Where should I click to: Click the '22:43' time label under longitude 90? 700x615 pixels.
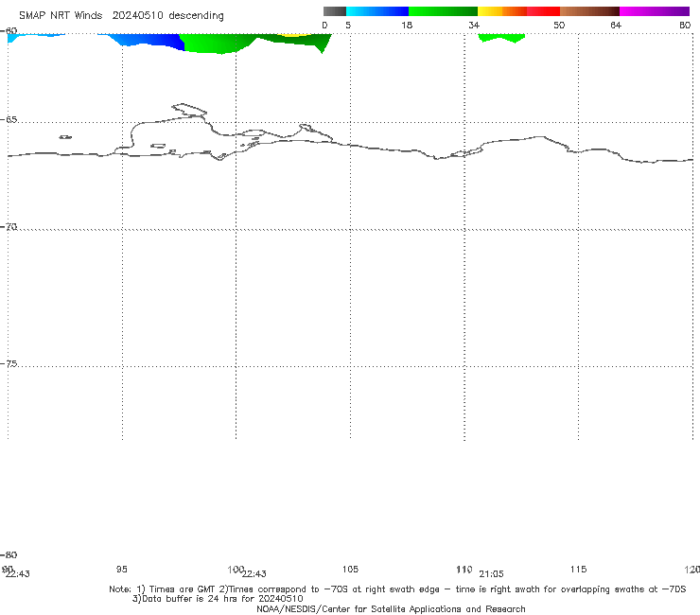tap(17, 574)
